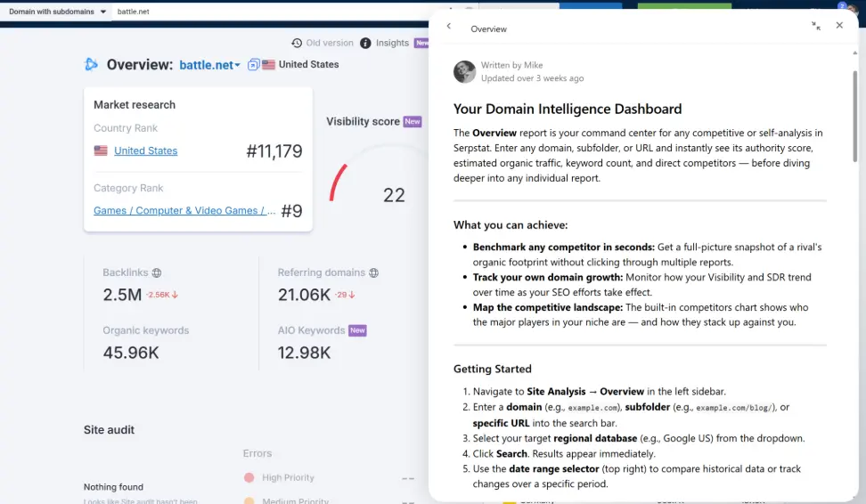Image resolution: width=866 pixels, height=504 pixels.
Task: Click the 21.06K referring domains value
Action: point(304,295)
